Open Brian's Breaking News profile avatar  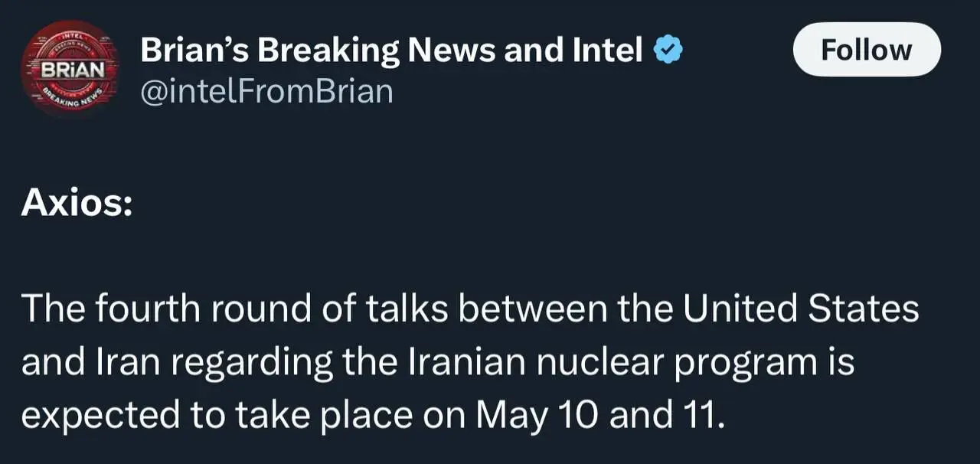pos(70,68)
